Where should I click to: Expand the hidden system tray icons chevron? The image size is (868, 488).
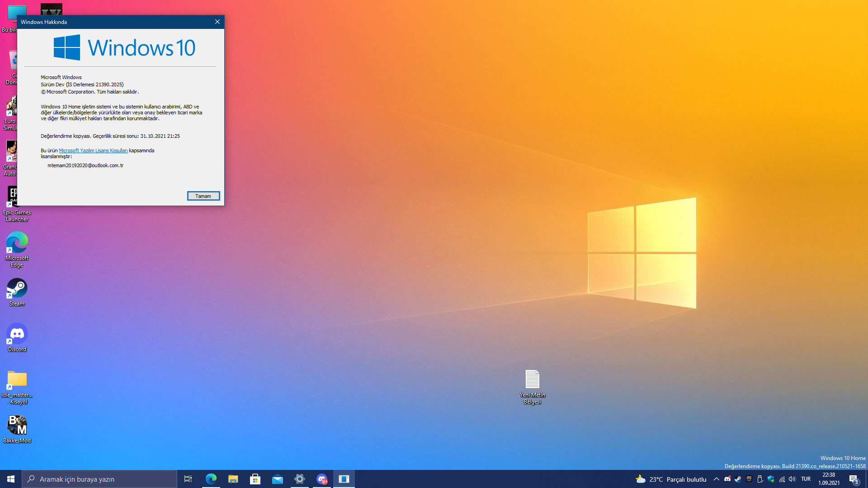[716, 479]
